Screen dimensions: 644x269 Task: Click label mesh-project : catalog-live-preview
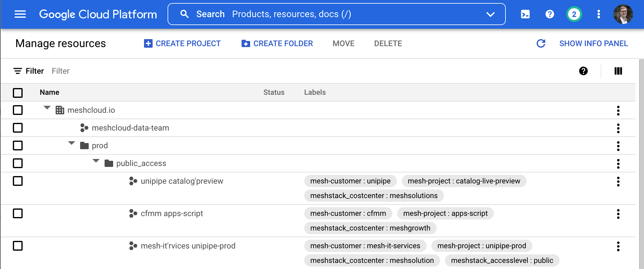pos(464,181)
